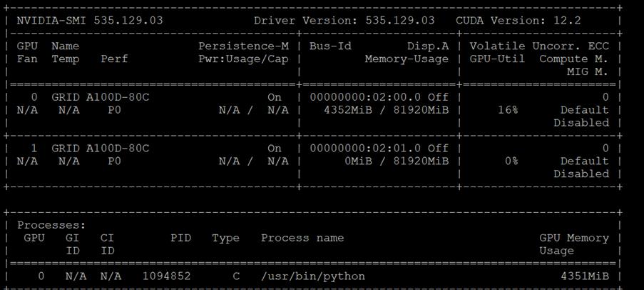Click the 0% GPU utilization value
Screen dimensions: 644x290
[x=511, y=161]
